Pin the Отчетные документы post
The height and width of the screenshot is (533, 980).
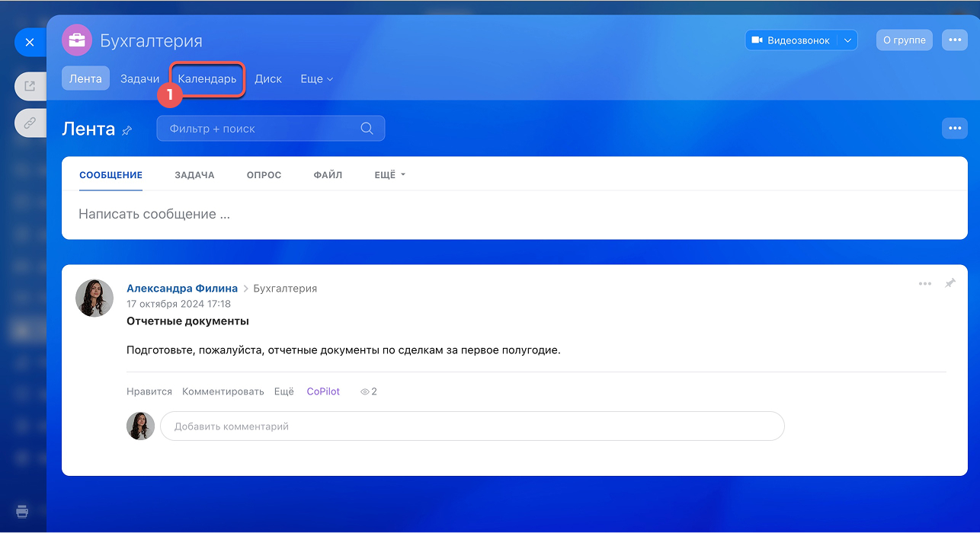coord(950,283)
